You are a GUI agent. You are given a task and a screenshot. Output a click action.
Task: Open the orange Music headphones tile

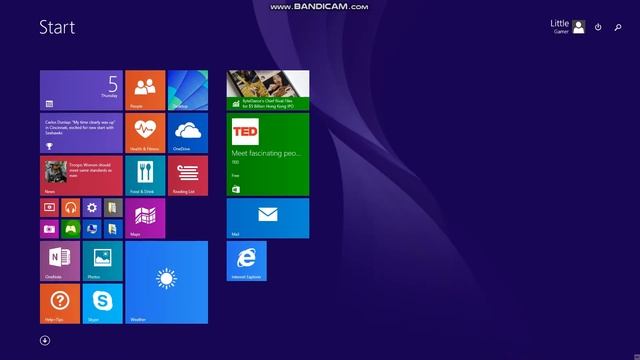(71, 208)
